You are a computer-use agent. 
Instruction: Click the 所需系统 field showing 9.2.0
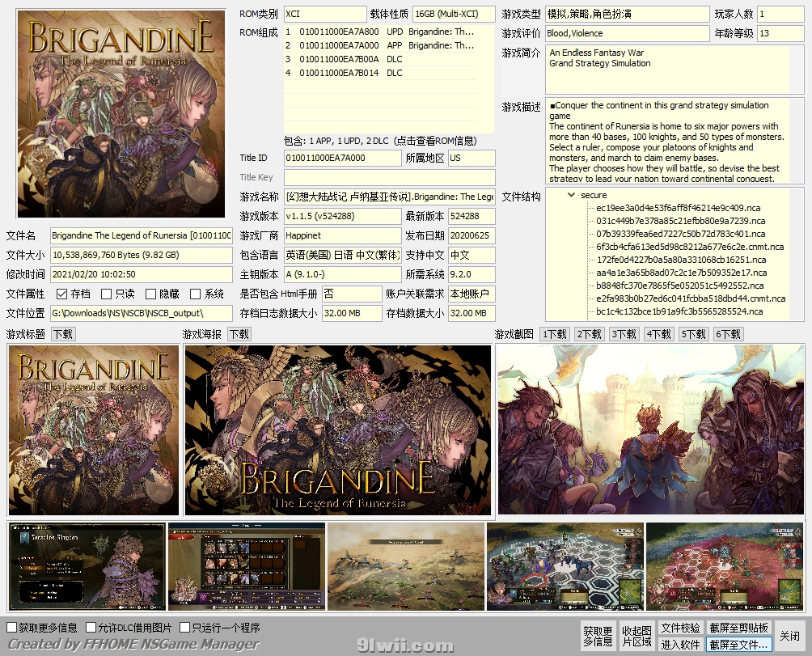point(472,274)
